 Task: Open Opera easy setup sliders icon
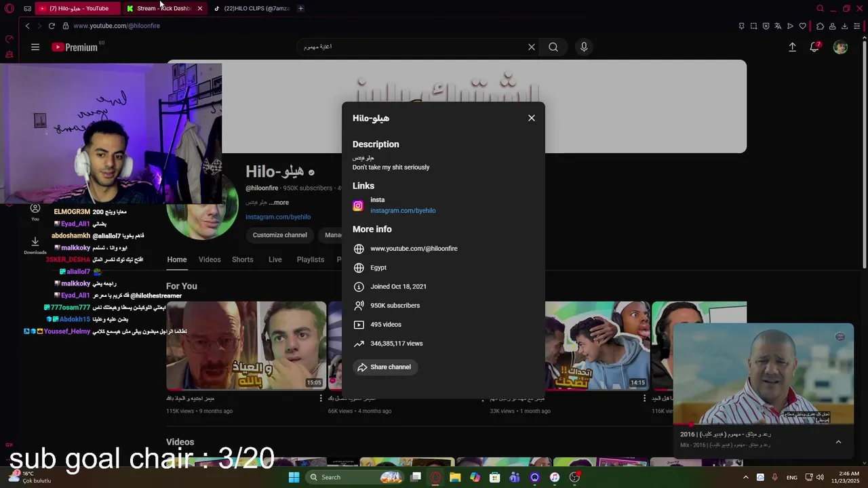(857, 26)
